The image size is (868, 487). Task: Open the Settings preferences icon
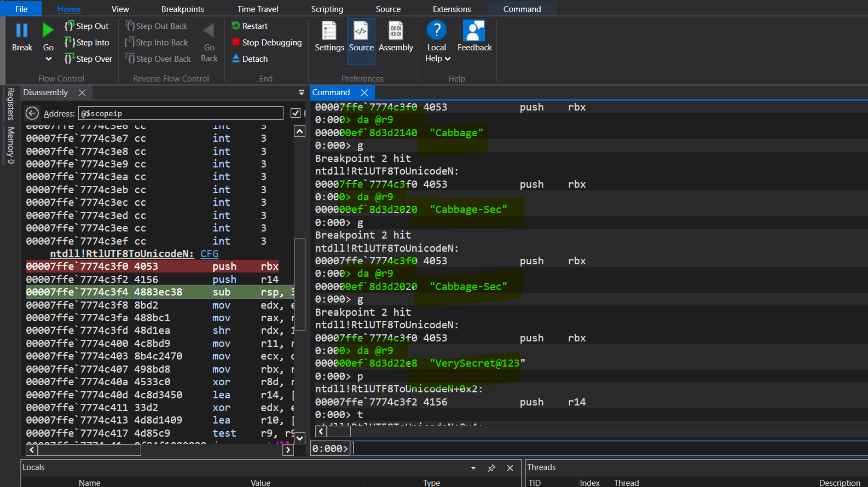[329, 31]
